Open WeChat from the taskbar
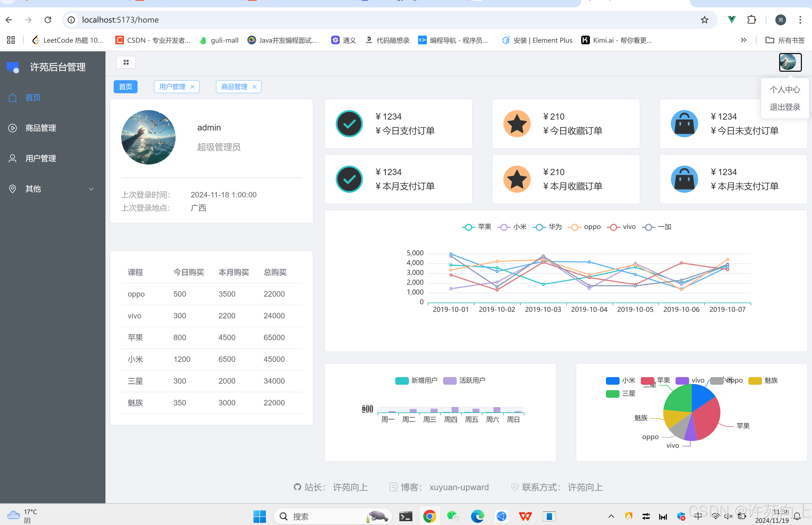 (x=453, y=517)
